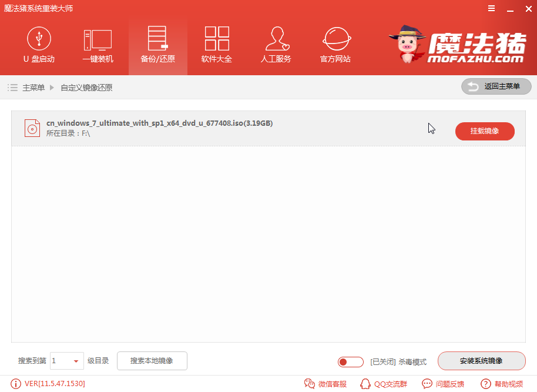This screenshot has height=392, width=537.
Task: Open the 一键装机 feature
Action: tap(98, 45)
